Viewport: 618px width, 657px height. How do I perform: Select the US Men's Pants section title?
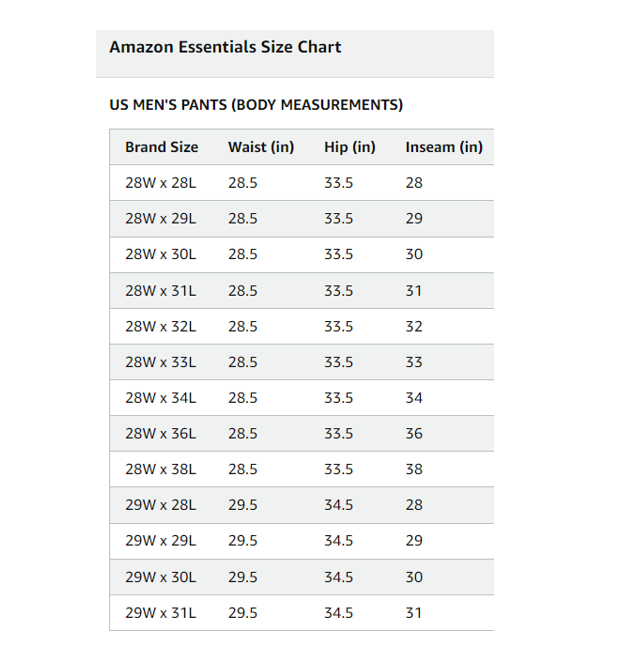(256, 105)
